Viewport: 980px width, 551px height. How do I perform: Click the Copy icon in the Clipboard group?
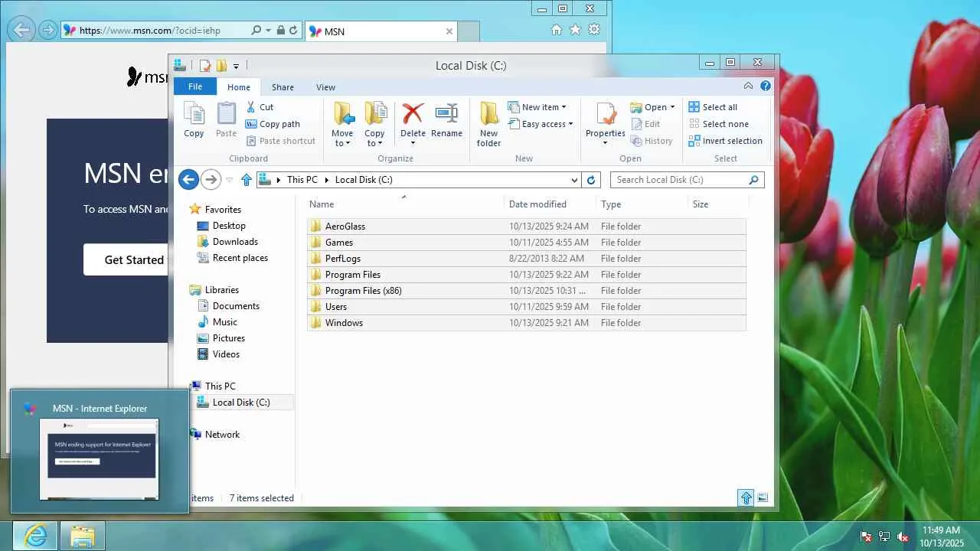(x=194, y=114)
